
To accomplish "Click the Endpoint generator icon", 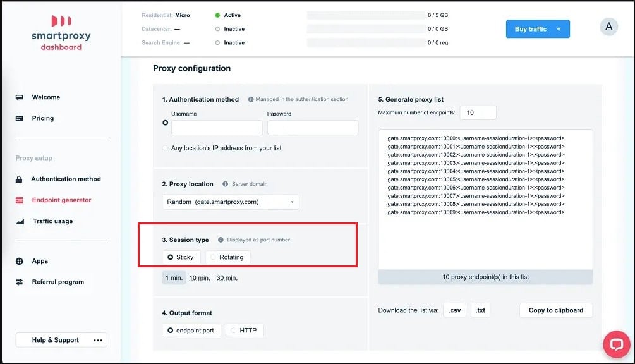I will point(19,200).
